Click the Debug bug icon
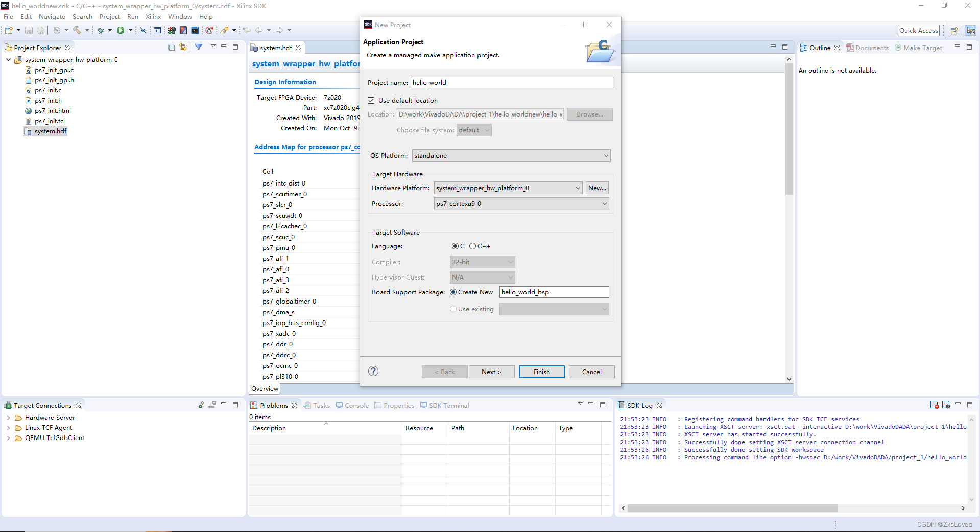 pos(101,30)
